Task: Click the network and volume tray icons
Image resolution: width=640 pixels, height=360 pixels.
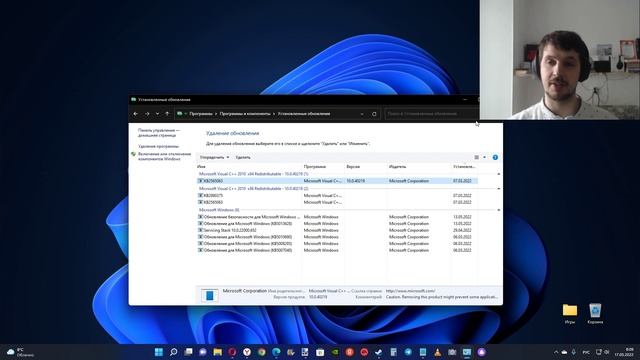Action: point(602,352)
